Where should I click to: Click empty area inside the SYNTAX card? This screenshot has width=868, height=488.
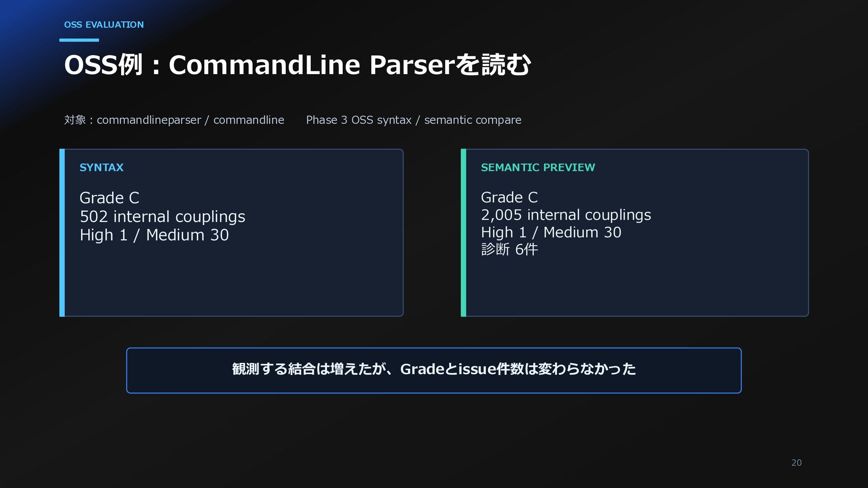pyautogui.click(x=233, y=280)
